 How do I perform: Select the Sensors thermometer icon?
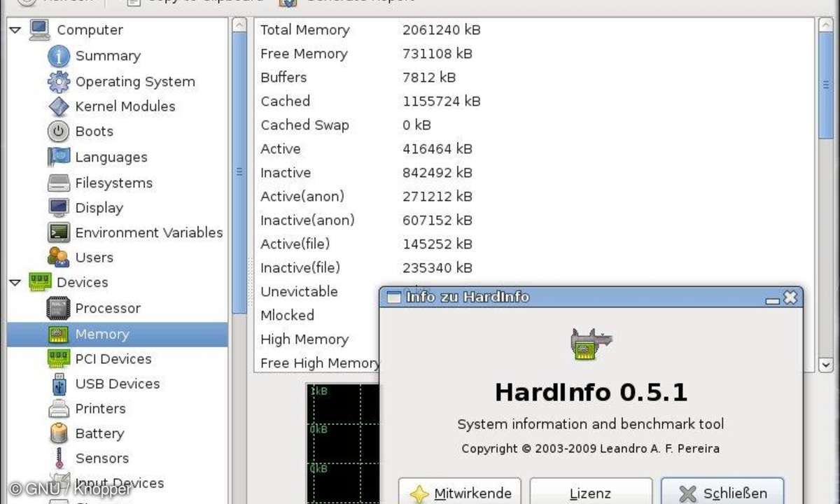tap(59, 458)
